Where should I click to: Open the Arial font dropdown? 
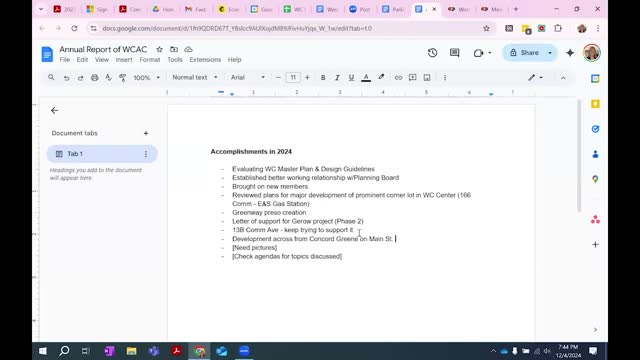247,77
